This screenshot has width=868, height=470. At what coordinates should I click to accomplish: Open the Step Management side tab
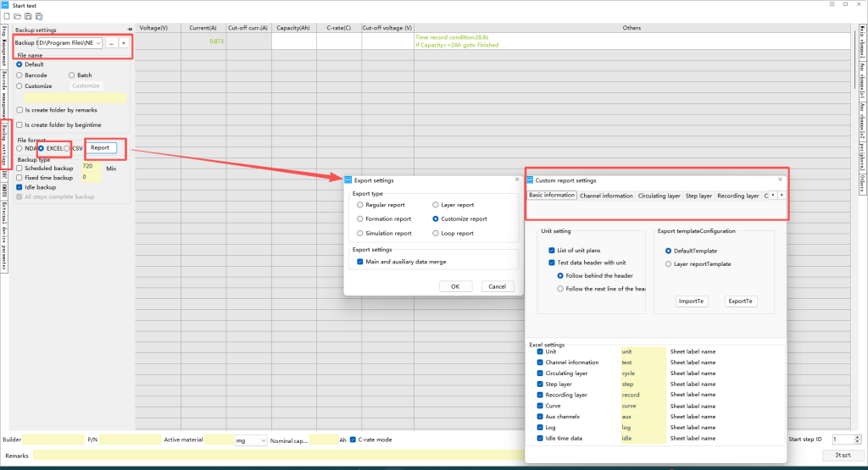tap(4, 47)
